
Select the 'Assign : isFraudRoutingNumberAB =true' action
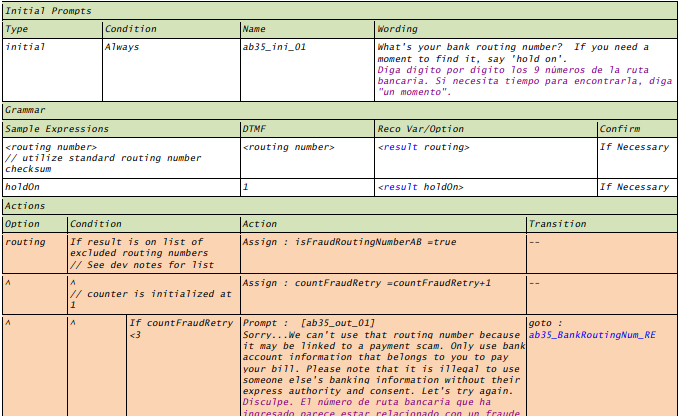(349, 242)
